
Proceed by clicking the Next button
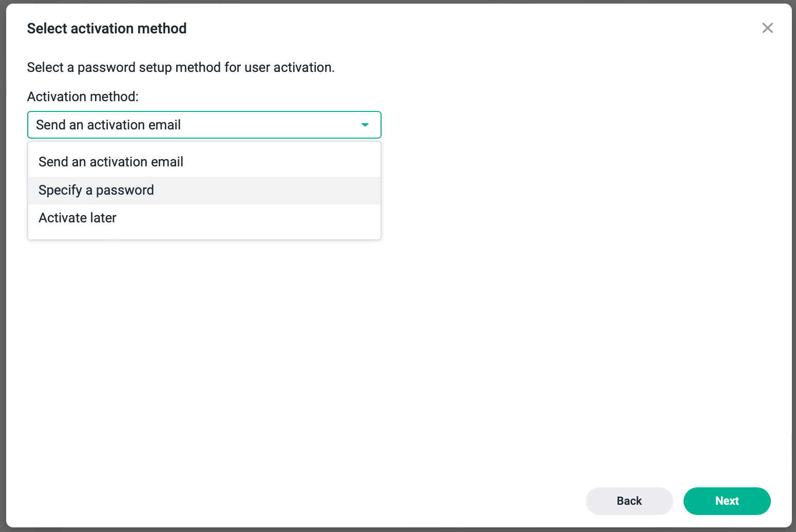coord(727,501)
